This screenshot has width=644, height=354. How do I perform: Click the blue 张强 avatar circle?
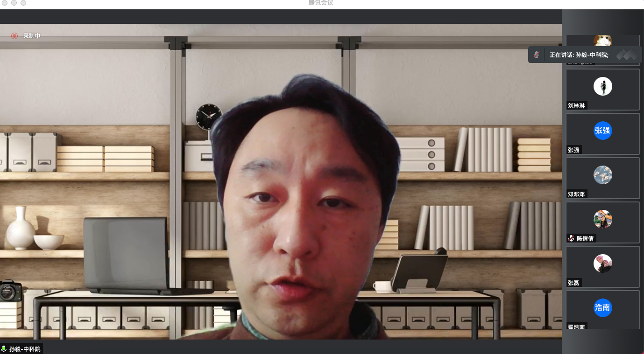point(602,131)
